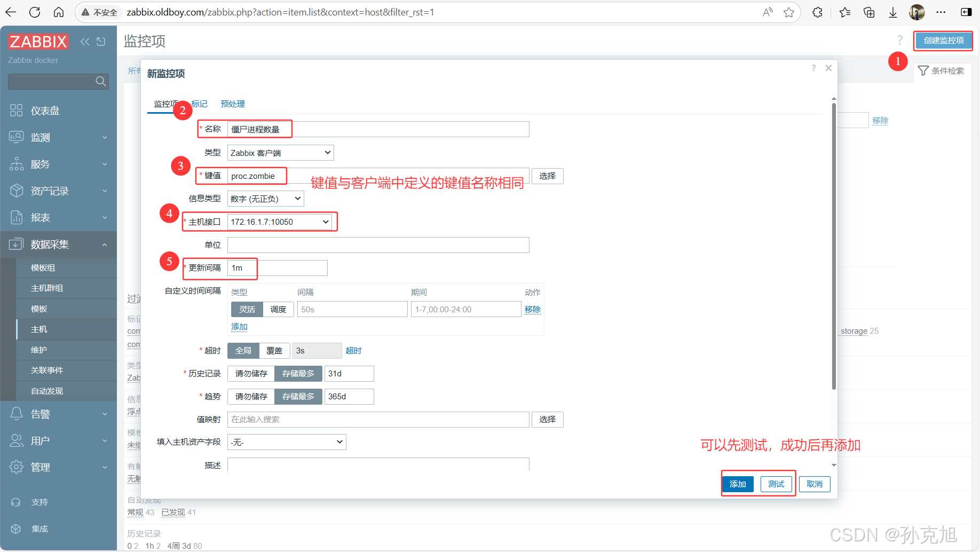Click the 条件检索 filter icon

point(923,70)
